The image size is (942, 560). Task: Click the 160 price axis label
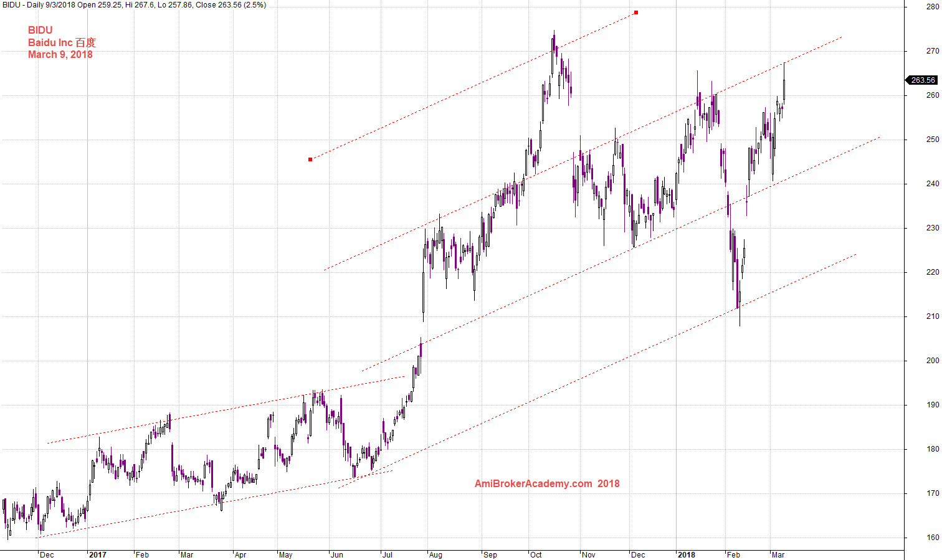pos(933,538)
